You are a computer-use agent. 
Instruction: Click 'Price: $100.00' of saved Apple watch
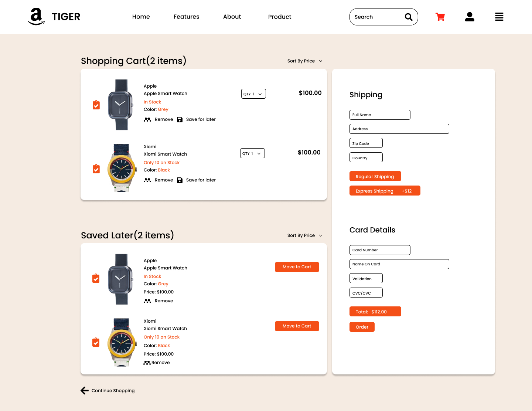[x=158, y=292]
